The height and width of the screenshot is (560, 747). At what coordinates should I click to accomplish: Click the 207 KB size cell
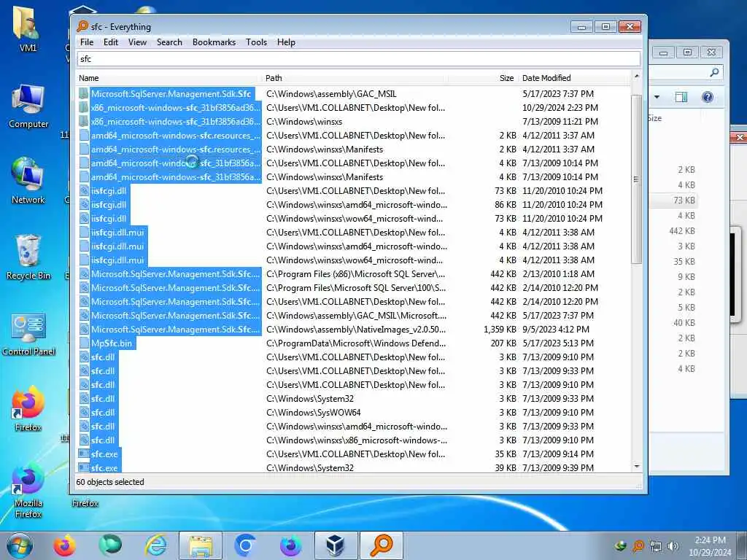pos(503,343)
